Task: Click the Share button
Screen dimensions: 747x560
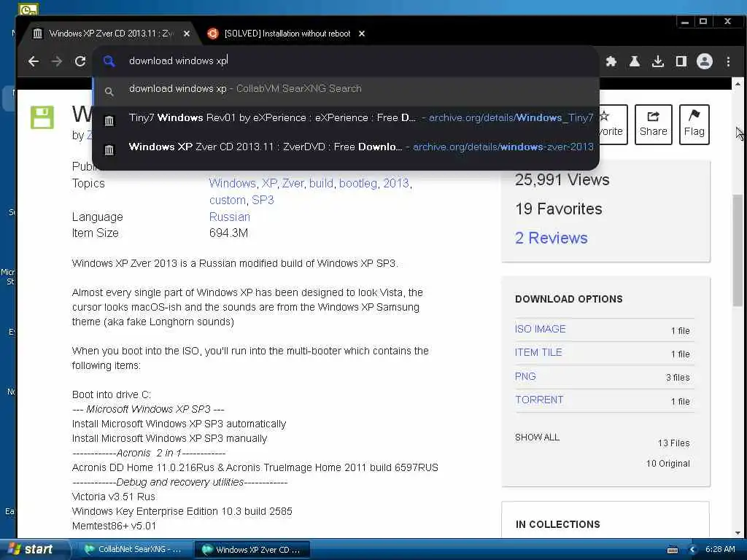Action: coord(653,124)
